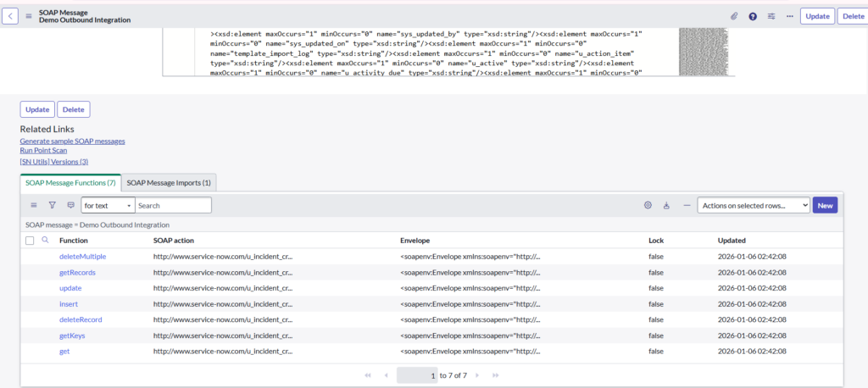
Task: Click the paperclip attachments icon
Action: pos(734,16)
